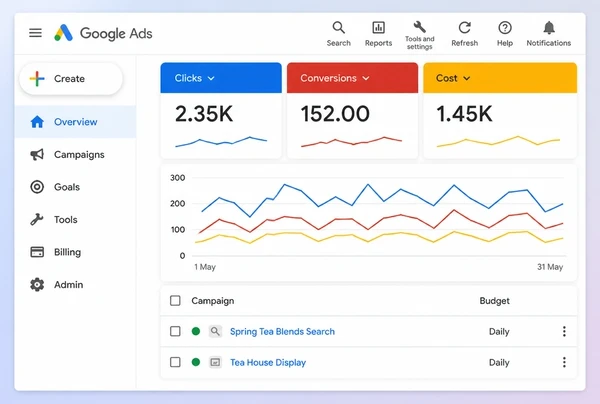The image size is (600, 404).
Task: Open more options for Tea House Display
Action: [x=564, y=362]
